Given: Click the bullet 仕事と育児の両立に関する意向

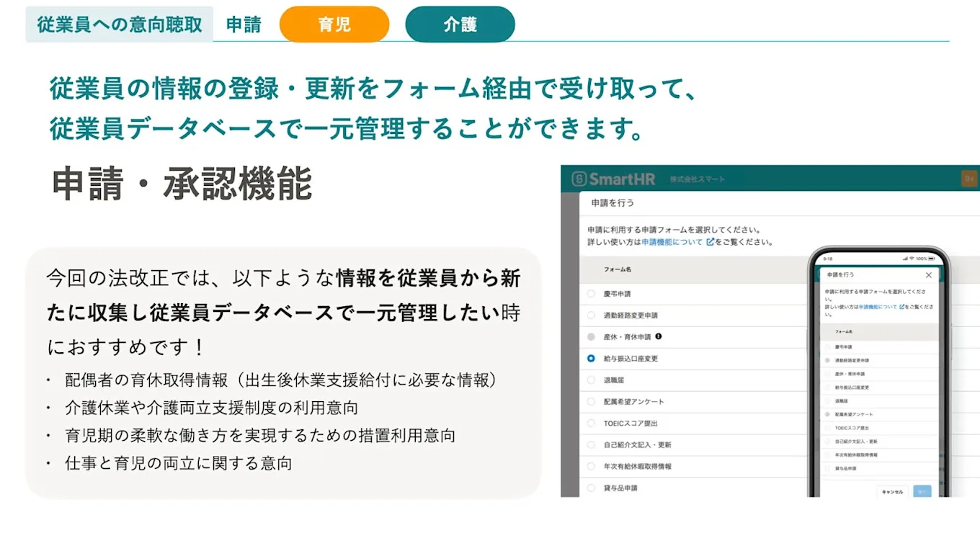Looking at the screenshot, I should tap(178, 463).
